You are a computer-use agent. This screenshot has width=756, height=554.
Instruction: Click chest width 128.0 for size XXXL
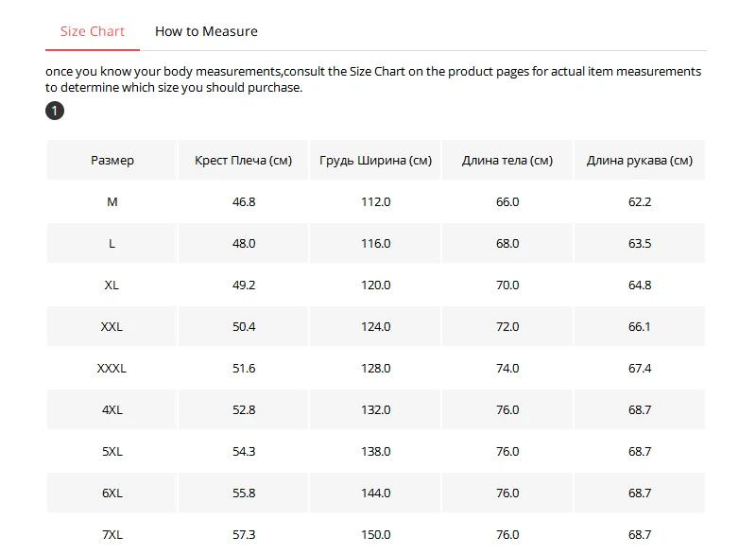375,369
